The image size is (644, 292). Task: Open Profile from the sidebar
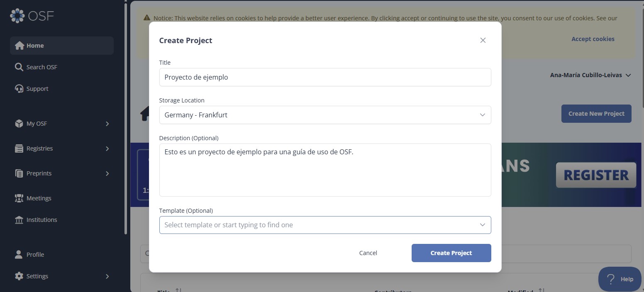35,255
